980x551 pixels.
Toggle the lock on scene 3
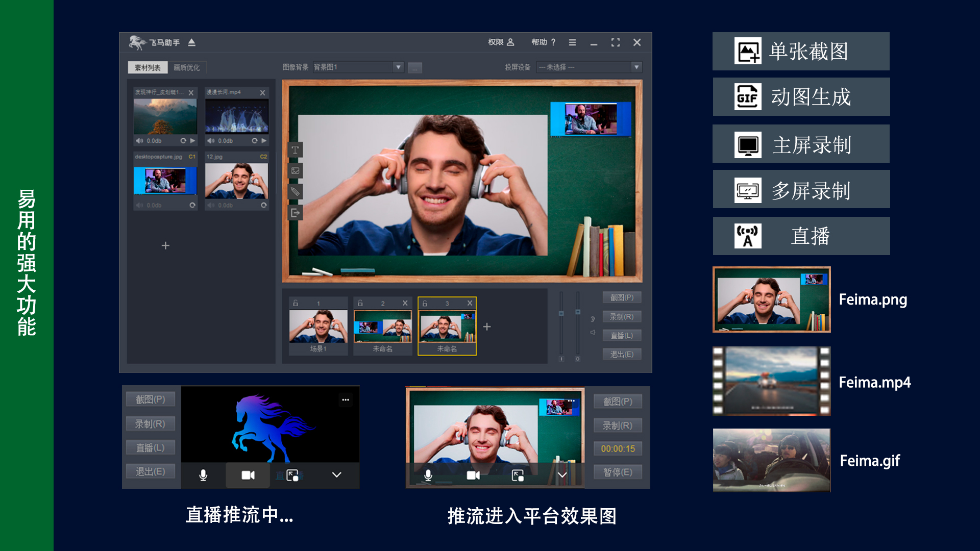pyautogui.click(x=425, y=303)
